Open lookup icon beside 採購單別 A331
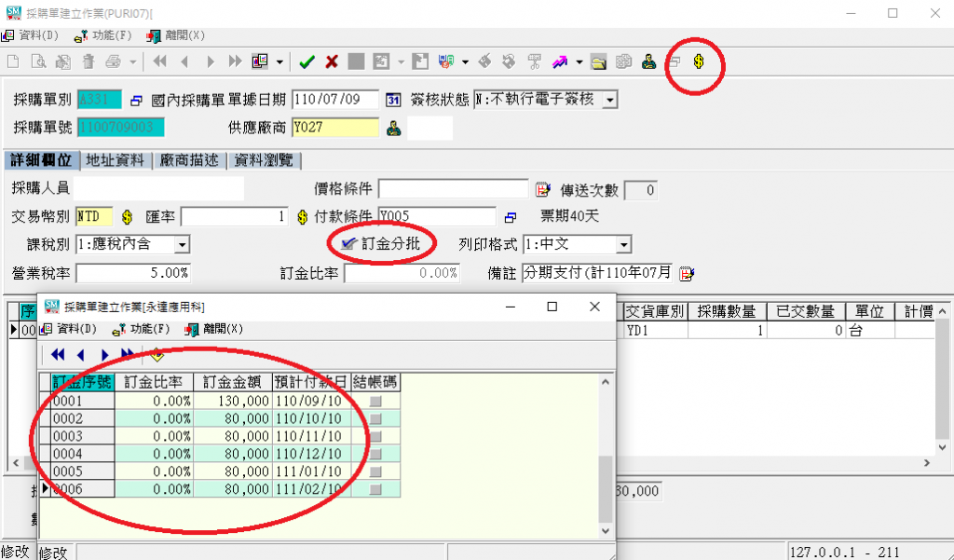 [136, 100]
